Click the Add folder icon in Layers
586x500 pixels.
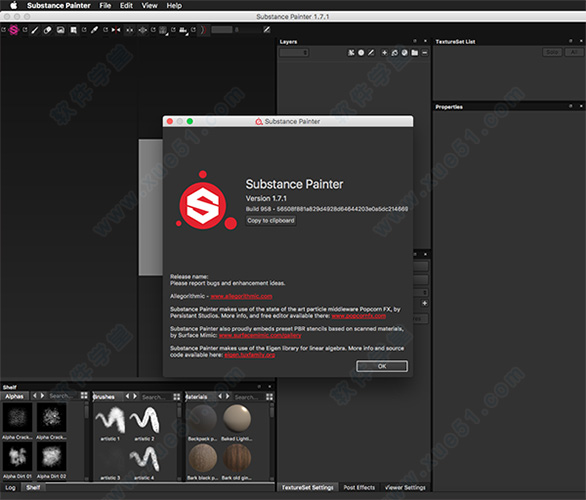[x=415, y=53]
